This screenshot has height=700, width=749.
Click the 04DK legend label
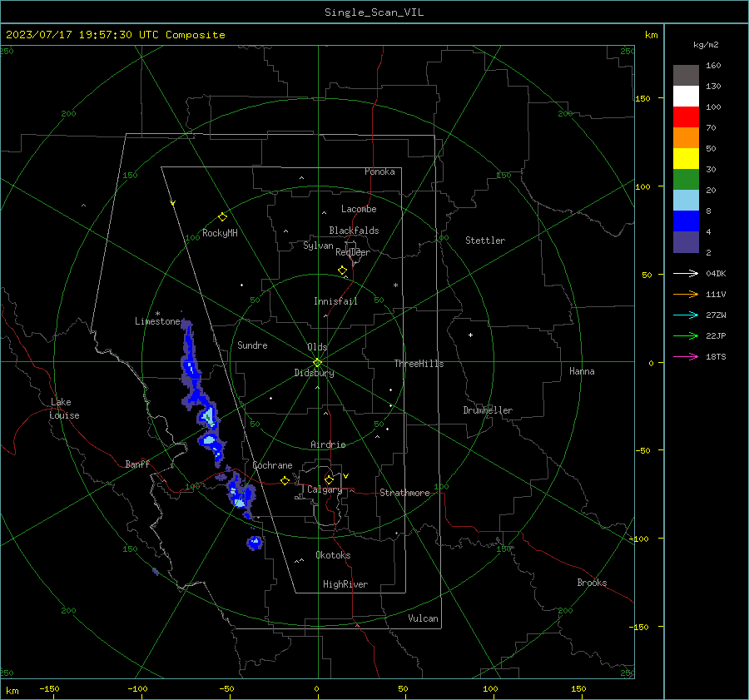pos(716,274)
